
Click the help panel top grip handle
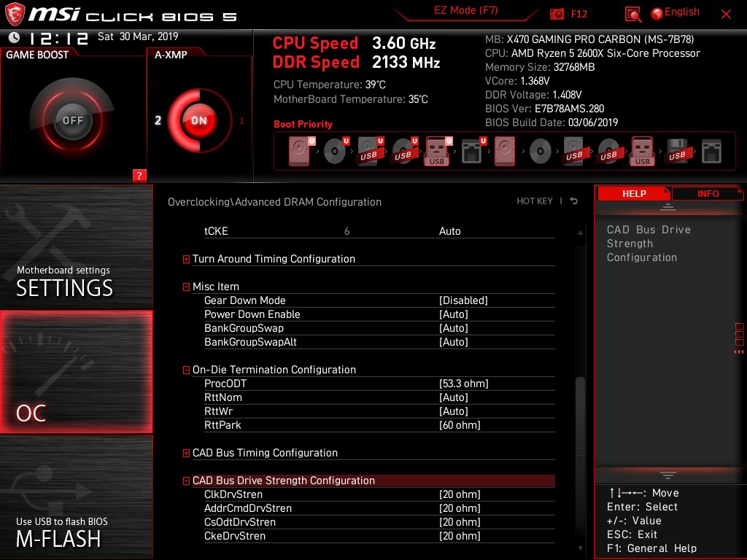668,206
